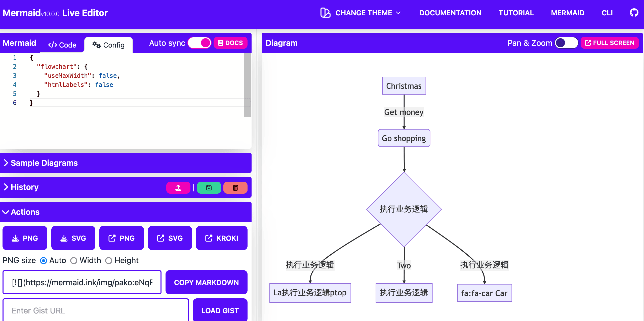Image resolution: width=644 pixels, height=321 pixels.
Task: Click the config editor vertical scrollbar
Action: coord(248,85)
